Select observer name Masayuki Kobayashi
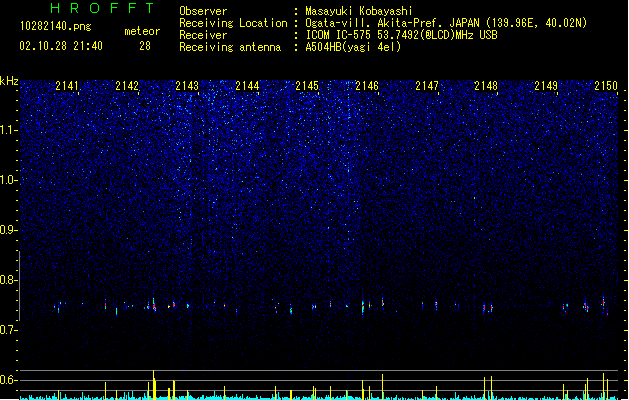This screenshot has height=400, width=629. pyautogui.click(x=359, y=11)
